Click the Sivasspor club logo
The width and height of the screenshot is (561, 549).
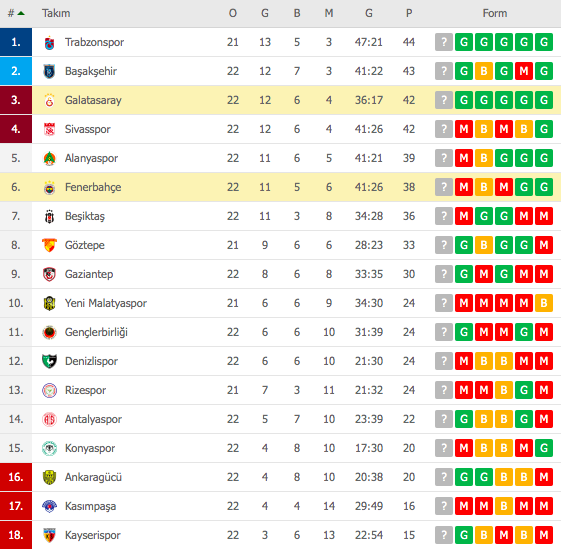click(49, 129)
